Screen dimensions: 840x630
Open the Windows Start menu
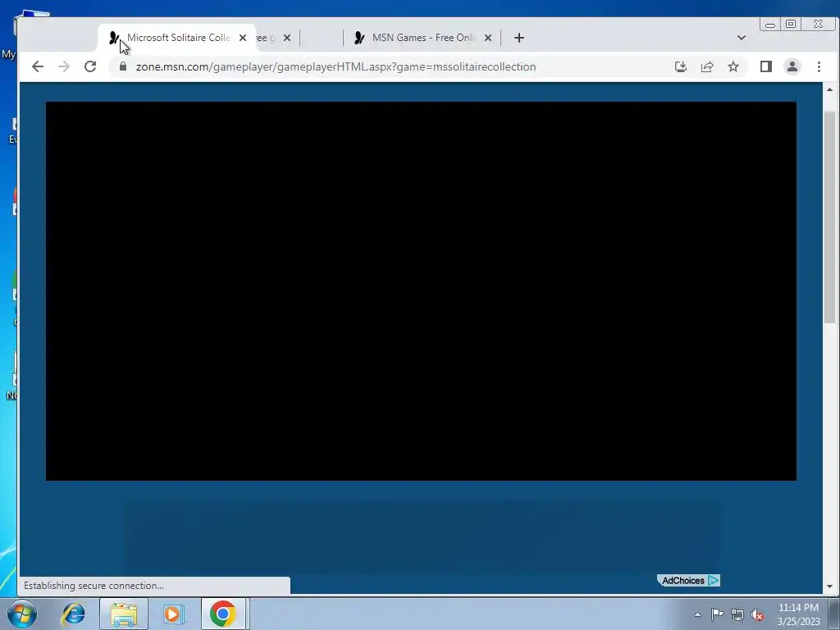coord(22,614)
